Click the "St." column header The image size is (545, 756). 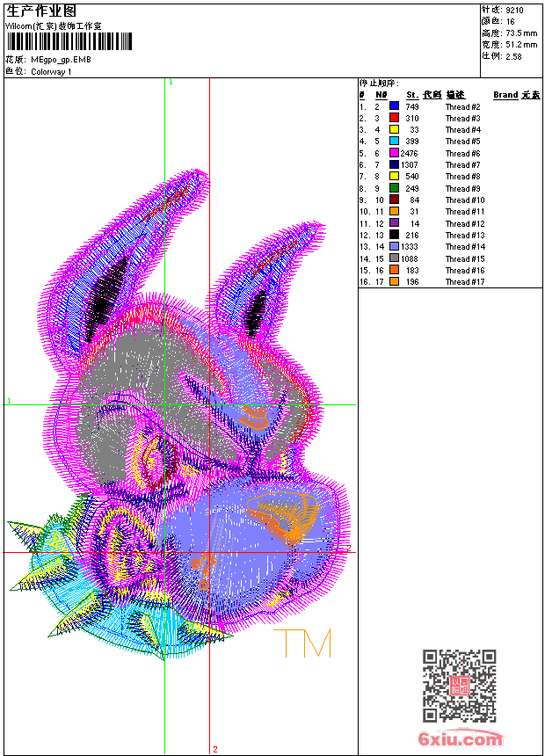412,95
